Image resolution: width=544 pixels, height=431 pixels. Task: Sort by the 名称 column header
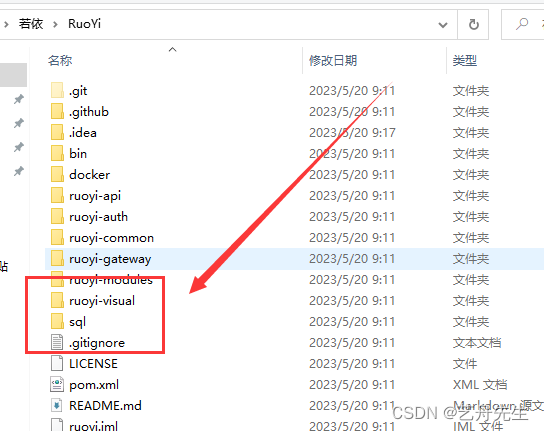pyautogui.click(x=60, y=60)
